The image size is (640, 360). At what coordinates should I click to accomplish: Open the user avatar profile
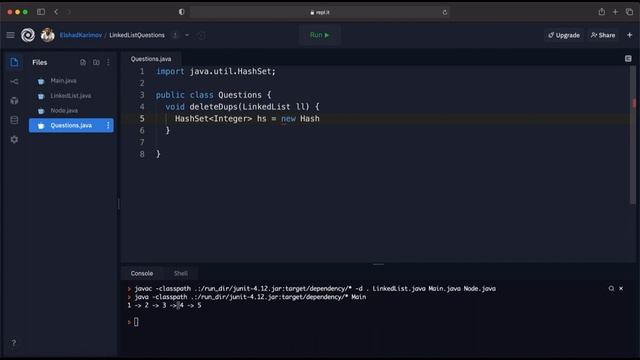pyautogui.click(x=48, y=35)
